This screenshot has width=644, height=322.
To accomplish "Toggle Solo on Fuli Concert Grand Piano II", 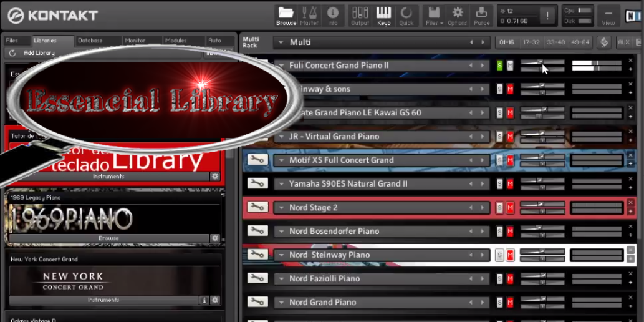I will (x=499, y=66).
